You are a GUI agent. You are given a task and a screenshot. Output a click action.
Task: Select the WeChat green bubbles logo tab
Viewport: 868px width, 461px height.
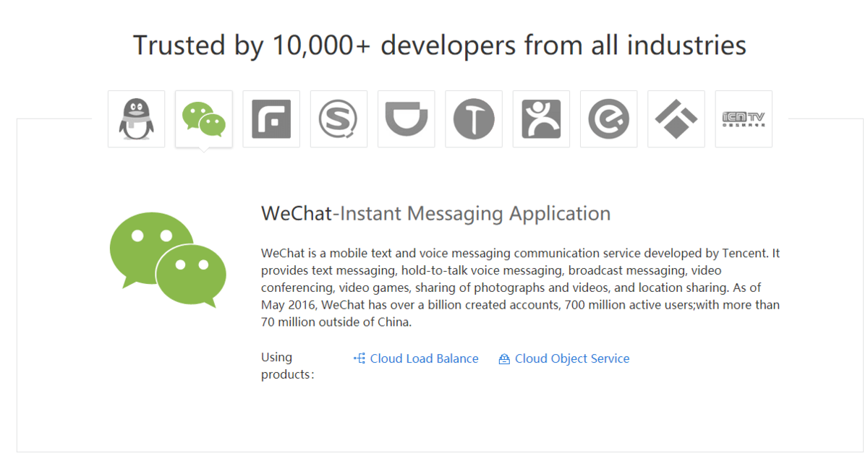point(204,119)
